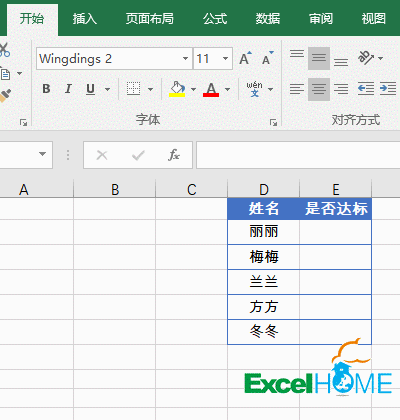Image resolution: width=400 pixels, height=420 pixels.
Task: Open the 页面布局 tab
Action: coord(149,18)
